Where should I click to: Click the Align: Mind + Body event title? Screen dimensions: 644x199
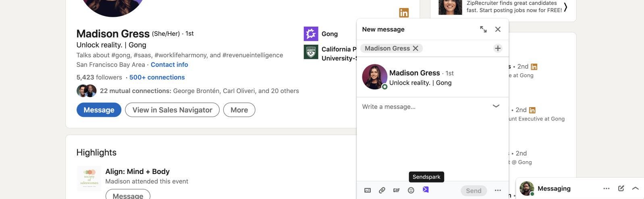click(x=137, y=172)
